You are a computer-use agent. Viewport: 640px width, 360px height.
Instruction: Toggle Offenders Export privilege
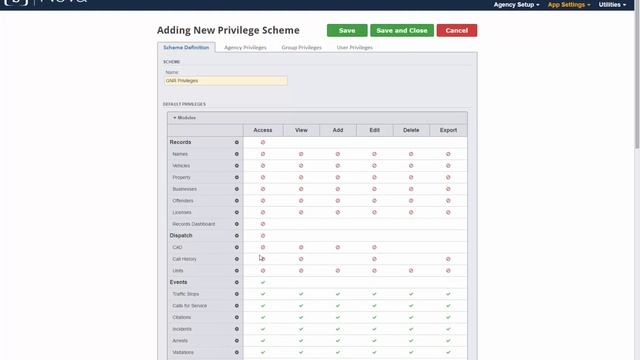[448, 201]
